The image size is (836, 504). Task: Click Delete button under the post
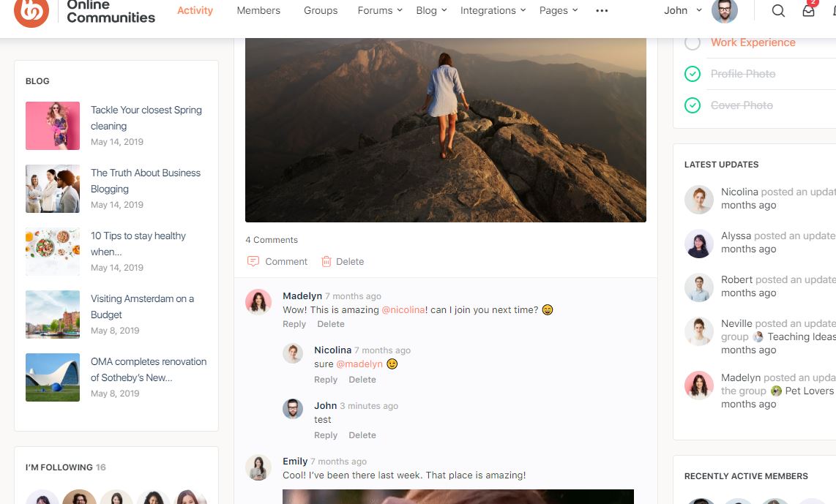343,262
